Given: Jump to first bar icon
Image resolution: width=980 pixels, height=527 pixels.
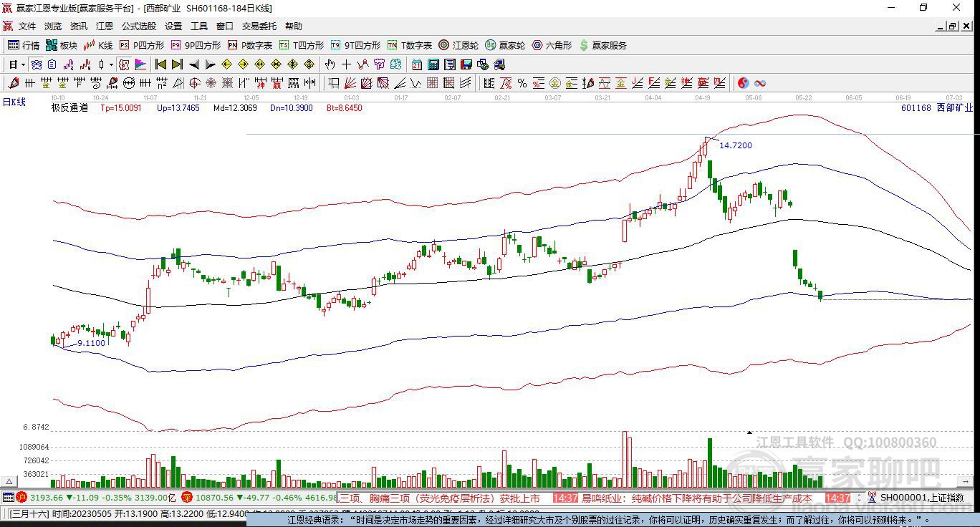Looking at the screenshot, I should 161,64.
